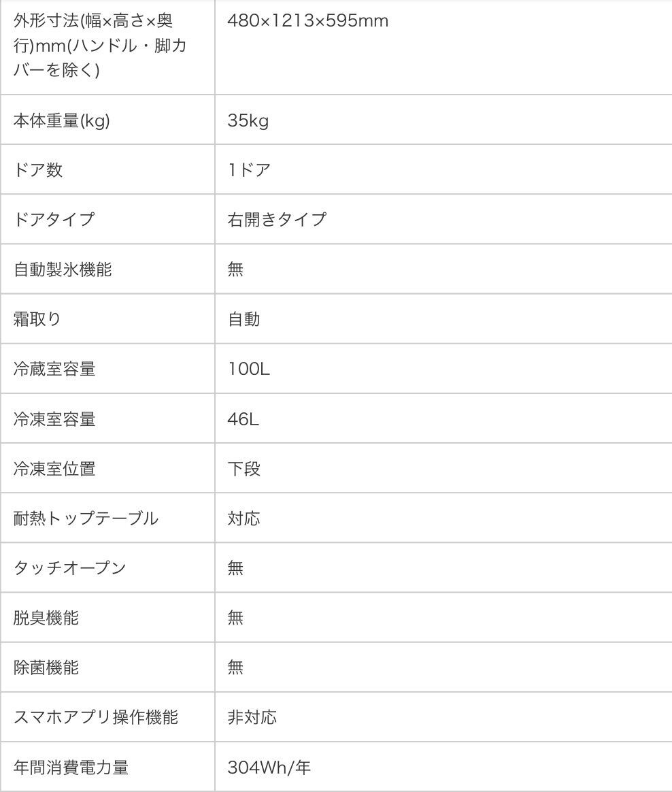Screen dimensions: 672x792
Task: Click the 本体重量(kg) row label
Action: click(x=62, y=120)
